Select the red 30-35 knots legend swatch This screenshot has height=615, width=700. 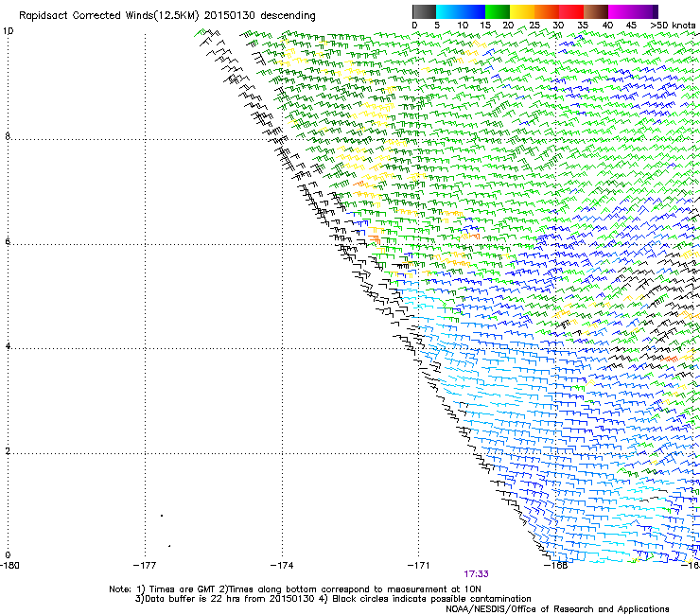click(571, 11)
